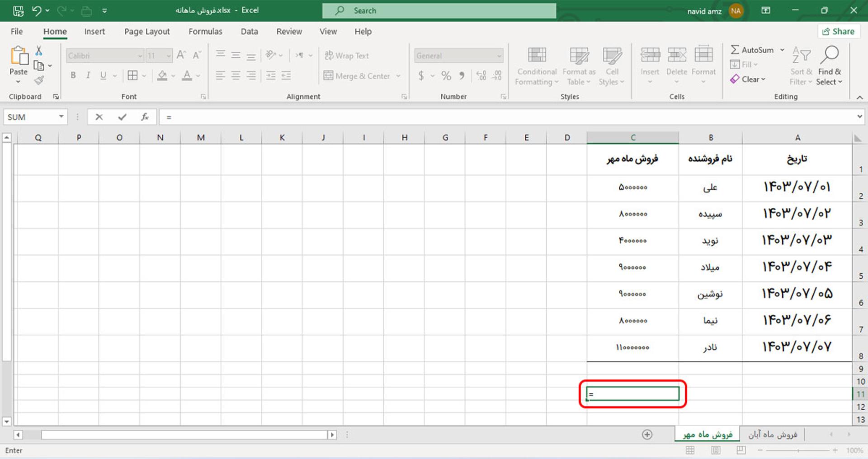Switch to sheet فروش ماه آبان
868x459 pixels.
pyautogui.click(x=773, y=435)
